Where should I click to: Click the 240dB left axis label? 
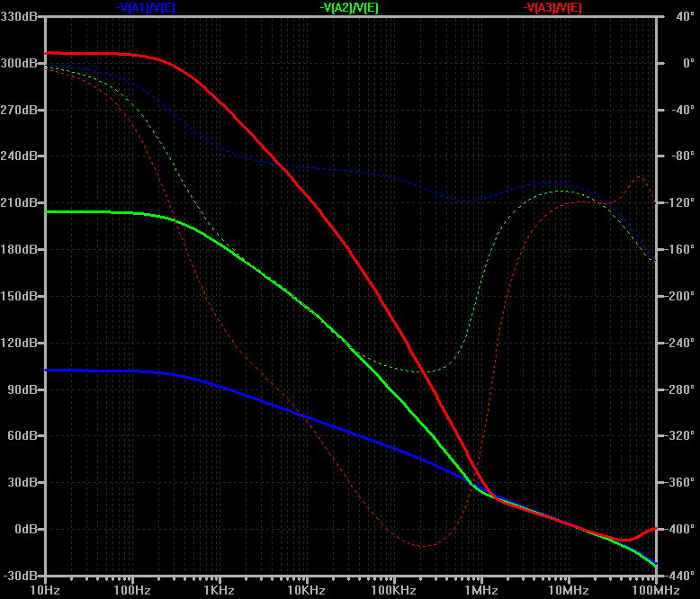coord(19,156)
